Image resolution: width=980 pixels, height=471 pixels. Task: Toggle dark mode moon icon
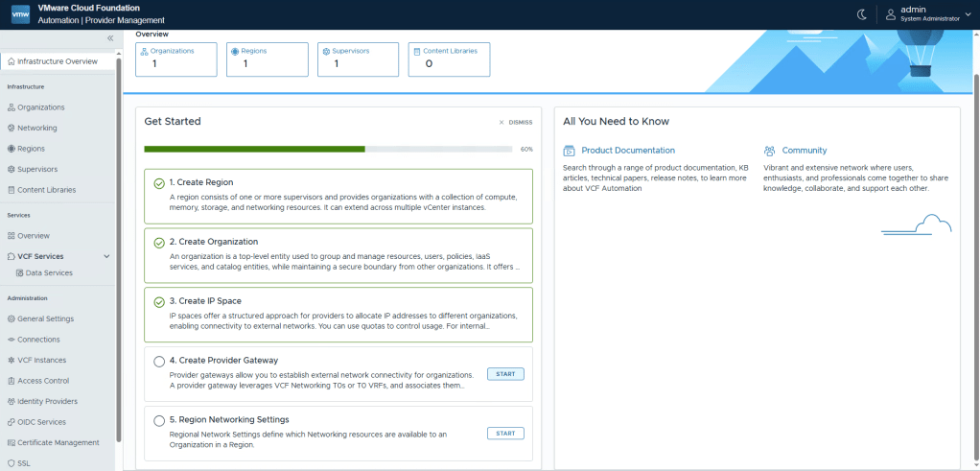[860, 14]
